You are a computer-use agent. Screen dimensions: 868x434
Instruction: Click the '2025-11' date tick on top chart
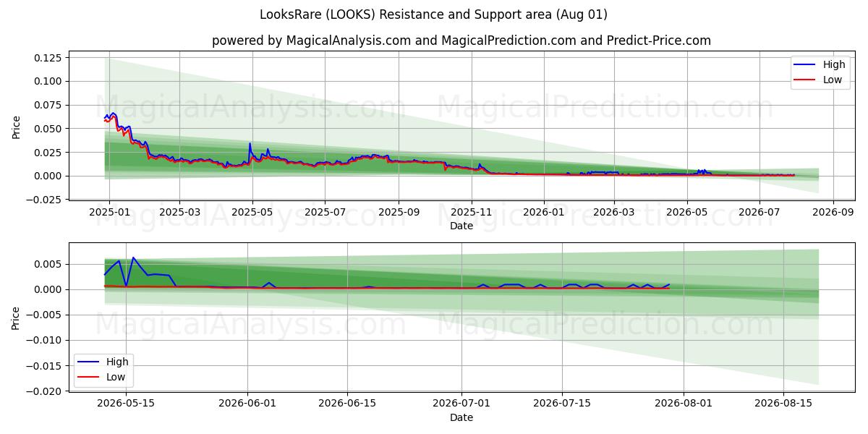pyautogui.click(x=472, y=212)
